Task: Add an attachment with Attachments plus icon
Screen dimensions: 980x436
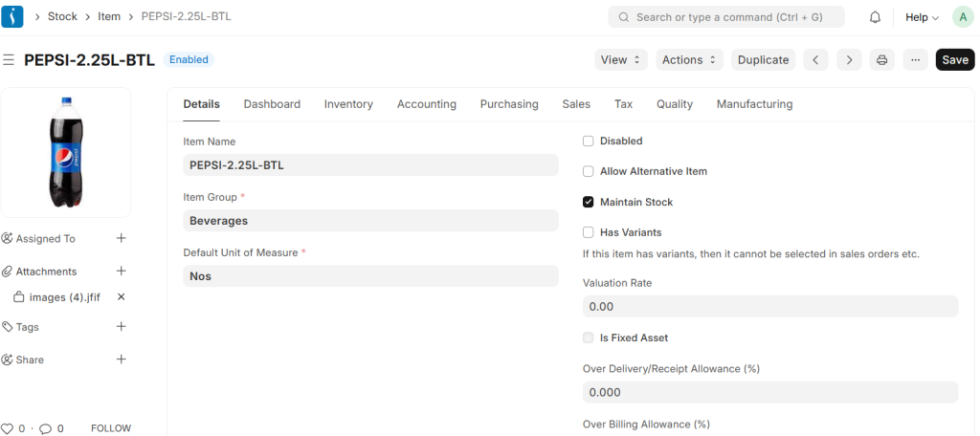Action: click(x=122, y=272)
